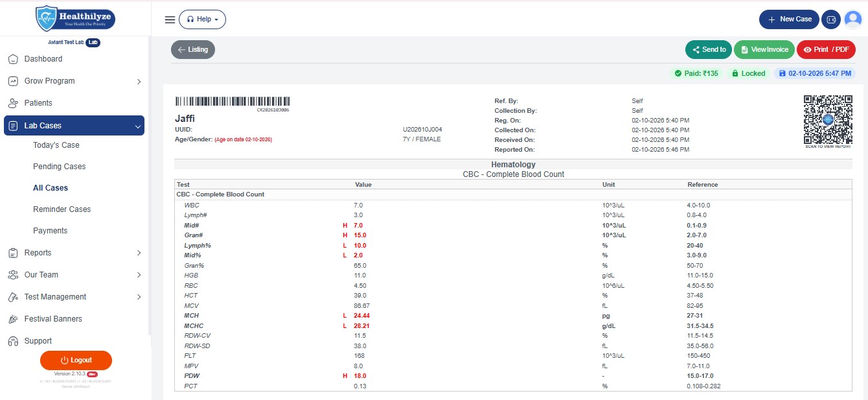Screen dimensions: 868x400
Task: Click the Send to button
Action: click(709, 49)
